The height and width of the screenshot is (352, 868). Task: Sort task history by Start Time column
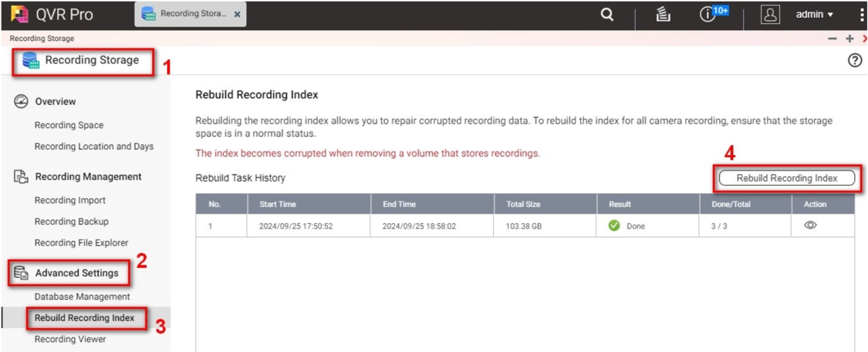[278, 205]
